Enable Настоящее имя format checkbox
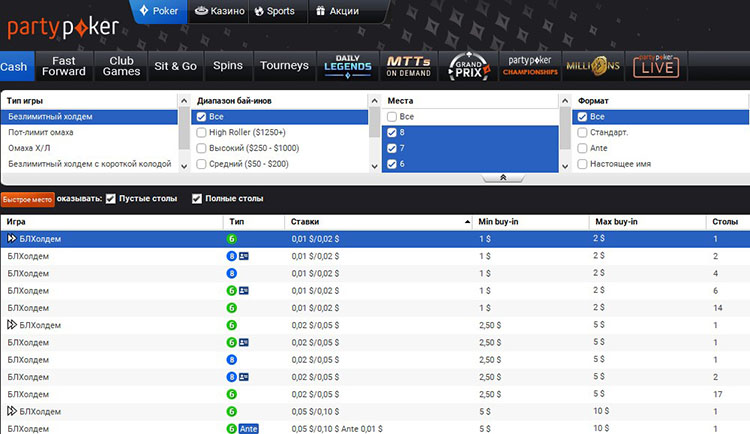 pos(582,164)
